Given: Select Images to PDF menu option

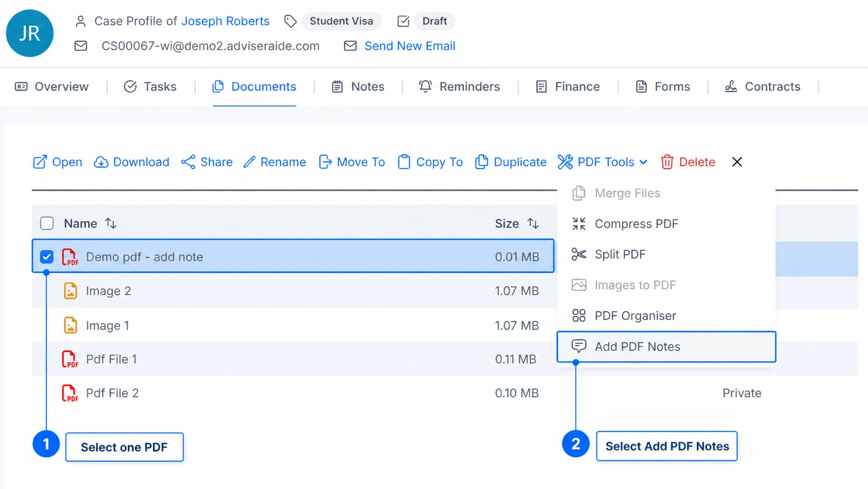Looking at the screenshot, I should pyautogui.click(x=666, y=285).
